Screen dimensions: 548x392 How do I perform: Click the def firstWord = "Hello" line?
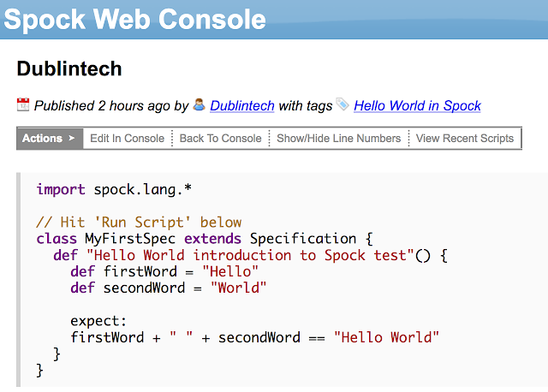point(164,272)
